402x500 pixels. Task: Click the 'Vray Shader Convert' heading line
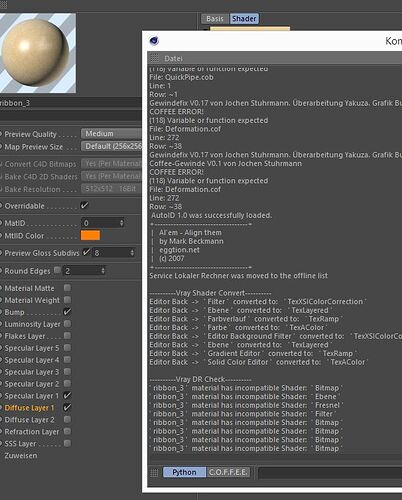(210, 293)
